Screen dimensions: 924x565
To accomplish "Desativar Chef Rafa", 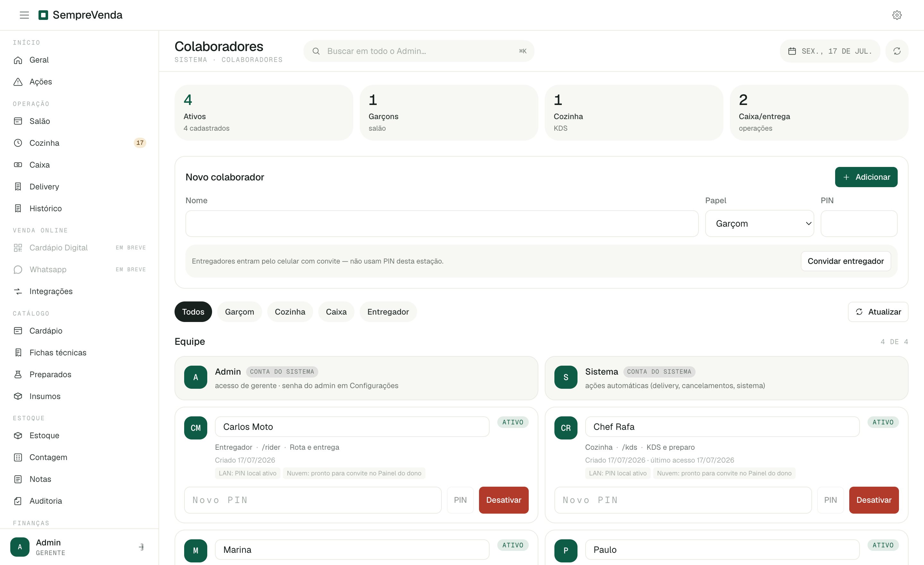I will click(x=874, y=500).
